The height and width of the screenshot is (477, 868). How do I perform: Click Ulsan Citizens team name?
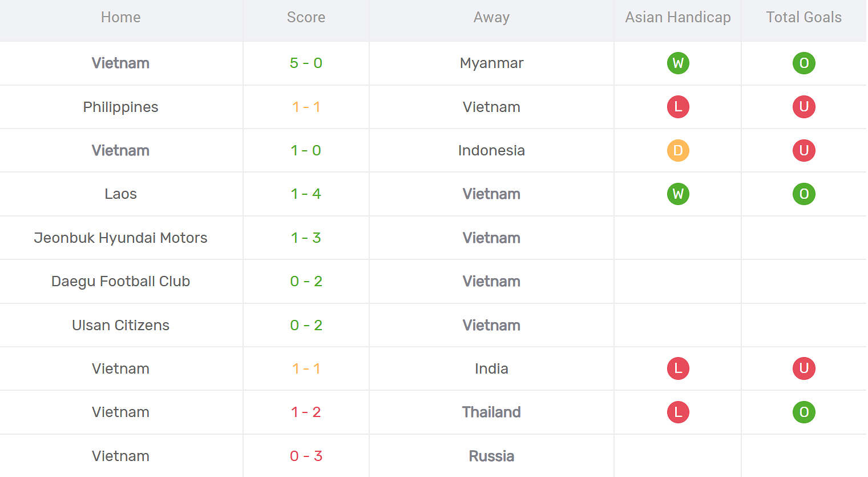pos(120,325)
